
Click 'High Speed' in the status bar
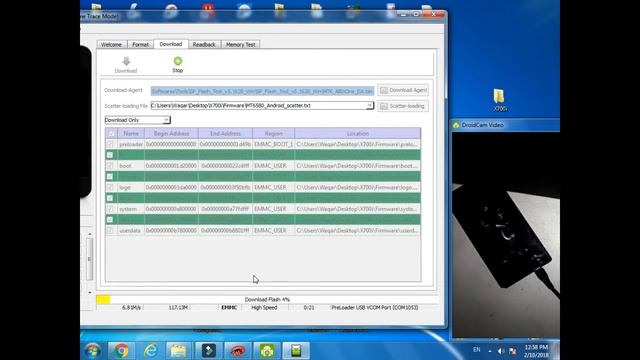tap(264, 308)
